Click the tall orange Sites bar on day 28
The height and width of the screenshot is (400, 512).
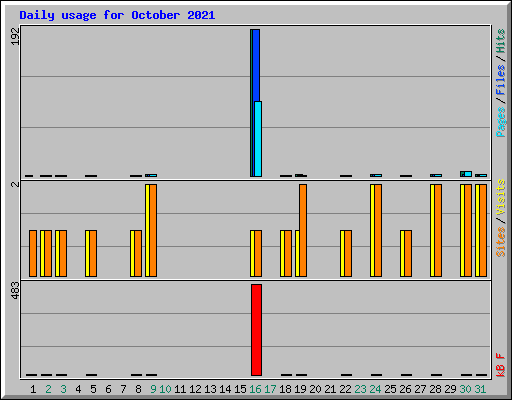pyautogui.click(x=438, y=230)
